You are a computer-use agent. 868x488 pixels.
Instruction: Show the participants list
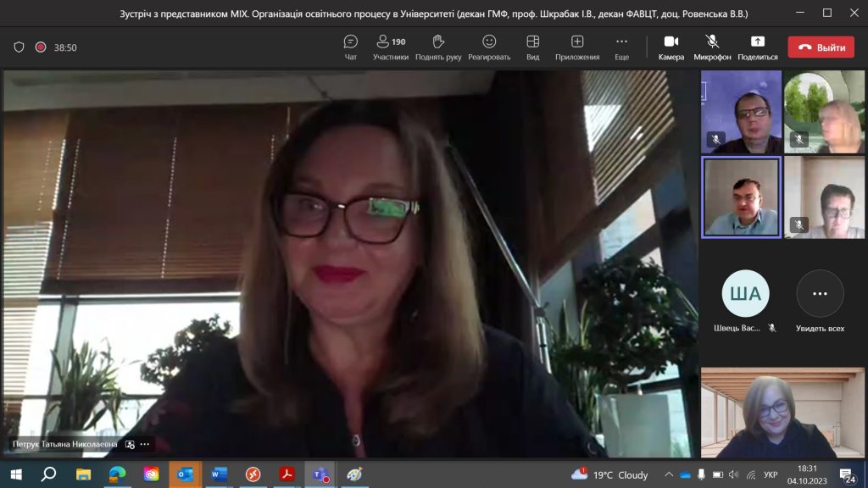click(x=391, y=47)
